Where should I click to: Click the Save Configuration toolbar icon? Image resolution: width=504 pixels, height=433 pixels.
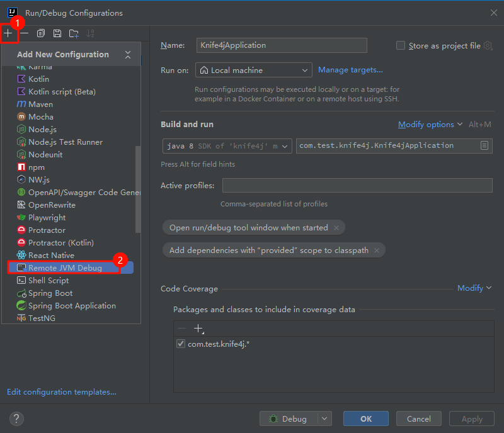click(57, 33)
